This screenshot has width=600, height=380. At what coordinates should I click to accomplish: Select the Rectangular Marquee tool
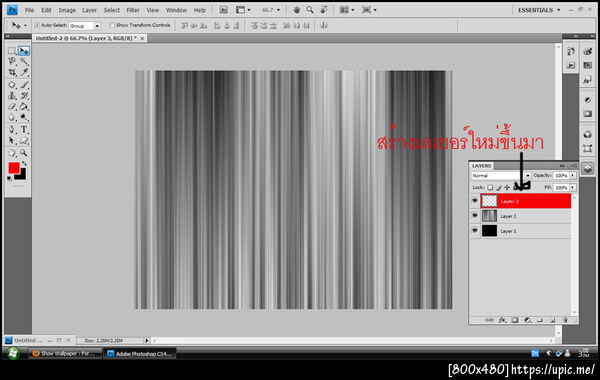(x=12, y=51)
